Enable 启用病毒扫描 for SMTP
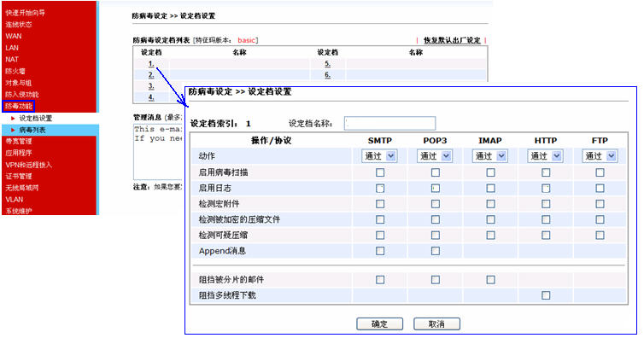The width and height of the screenshot is (644, 338). [380, 172]
